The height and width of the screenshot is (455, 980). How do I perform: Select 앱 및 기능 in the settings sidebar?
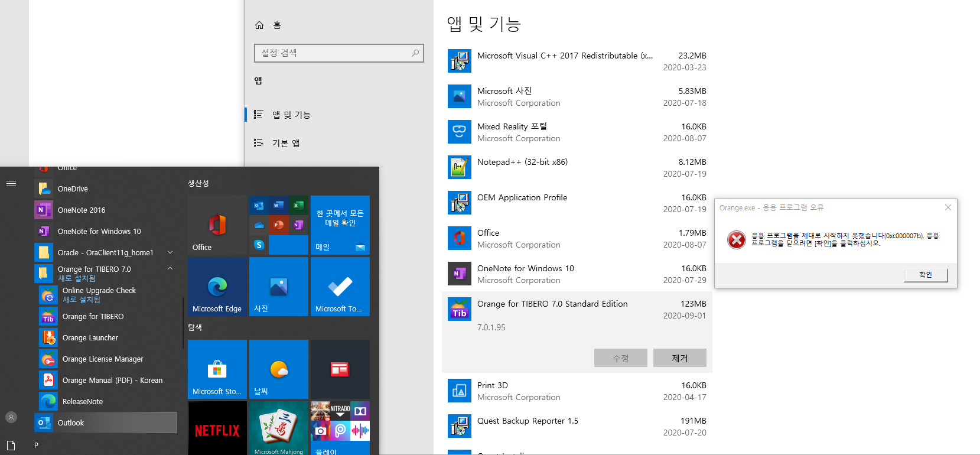tap(291, 115)
